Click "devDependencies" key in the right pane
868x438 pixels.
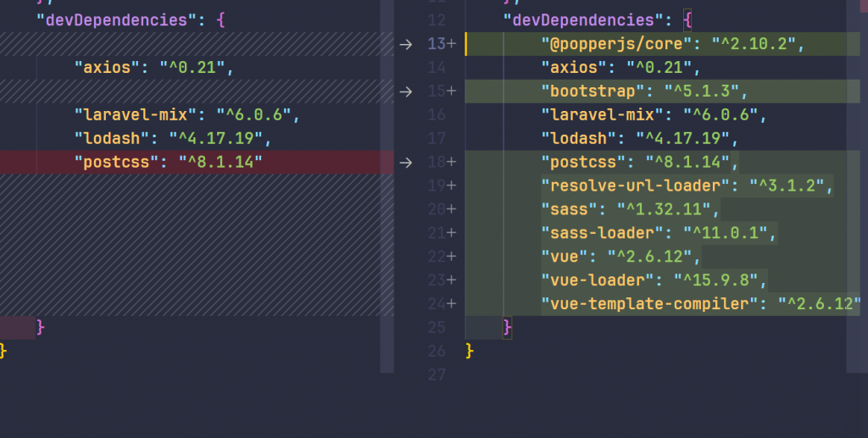point(583,20)
